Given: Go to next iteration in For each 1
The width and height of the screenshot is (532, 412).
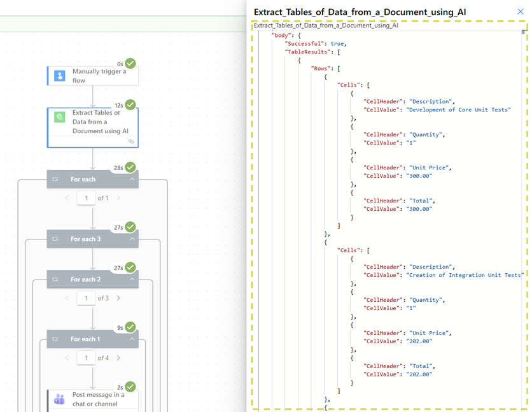Looking at the screenshot, I should tap(118, 357).
